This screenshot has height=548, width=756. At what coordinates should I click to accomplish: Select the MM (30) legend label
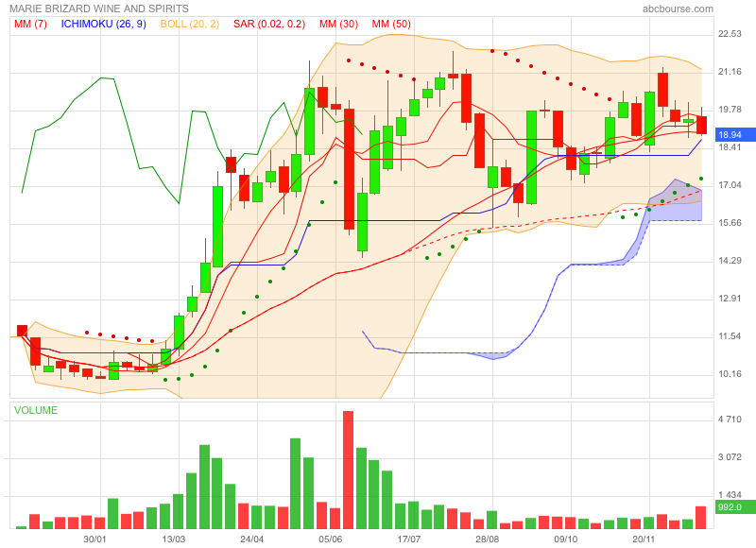339,25
